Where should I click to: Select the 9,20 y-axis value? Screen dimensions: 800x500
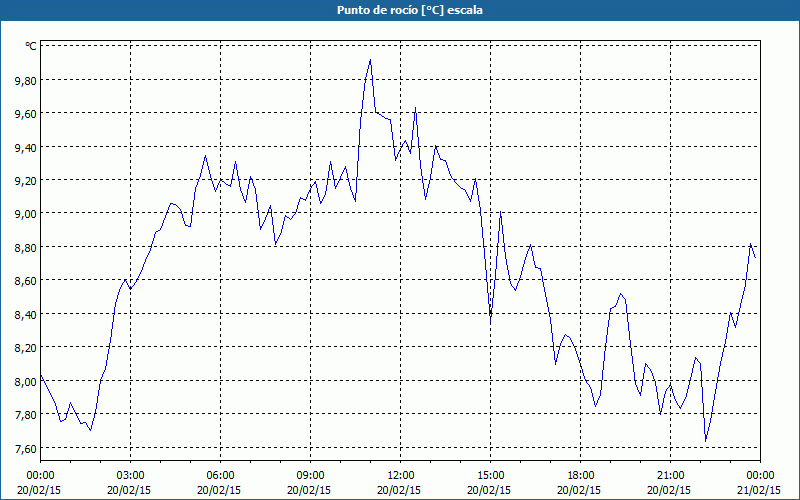(x=26, y=180)
